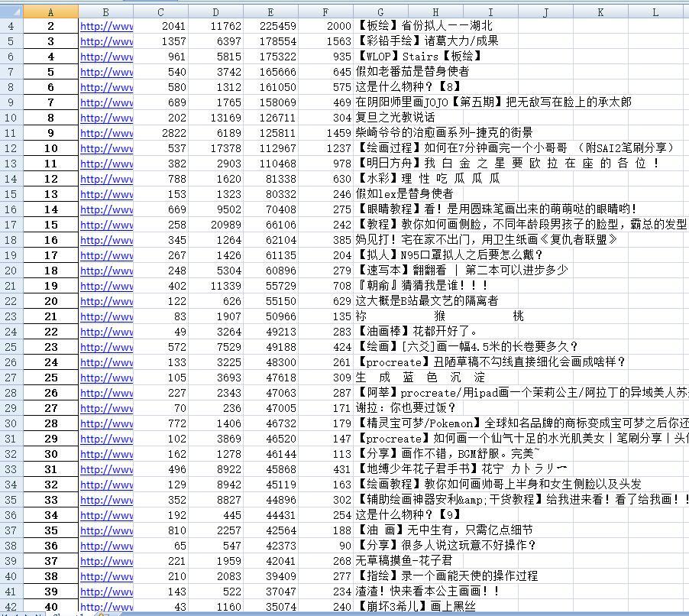Select row header 17
This screenshot has width=689, height=616.
tap(11, 225)
